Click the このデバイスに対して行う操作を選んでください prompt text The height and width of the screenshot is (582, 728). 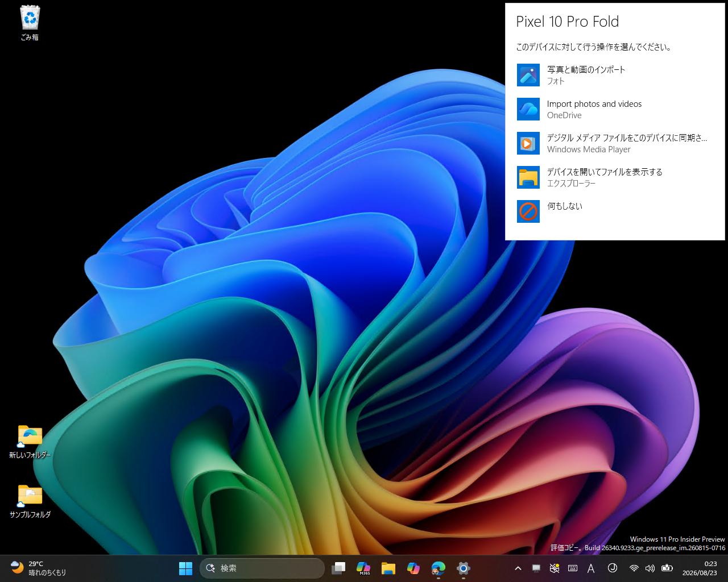click(594, 47)
